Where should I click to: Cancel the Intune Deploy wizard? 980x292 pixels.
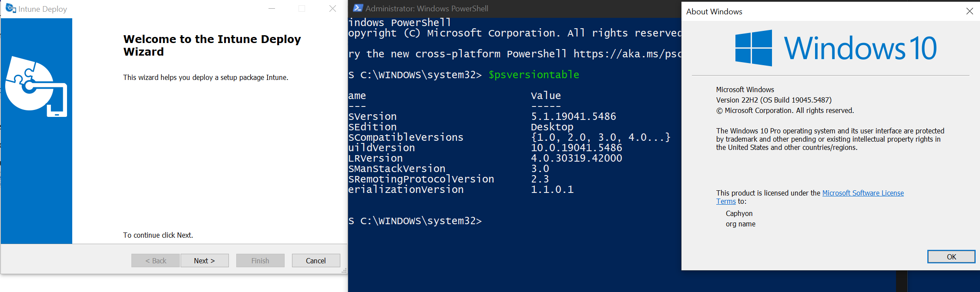point(315,261)
